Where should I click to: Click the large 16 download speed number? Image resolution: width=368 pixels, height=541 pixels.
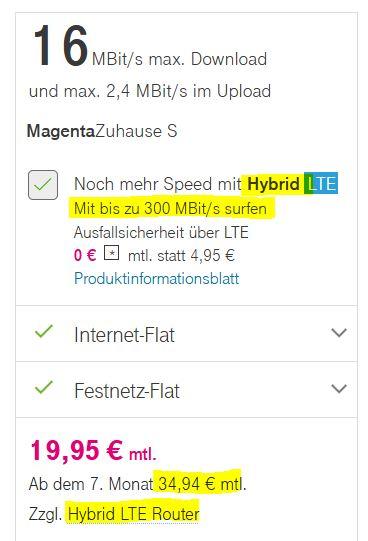point(60,46)
